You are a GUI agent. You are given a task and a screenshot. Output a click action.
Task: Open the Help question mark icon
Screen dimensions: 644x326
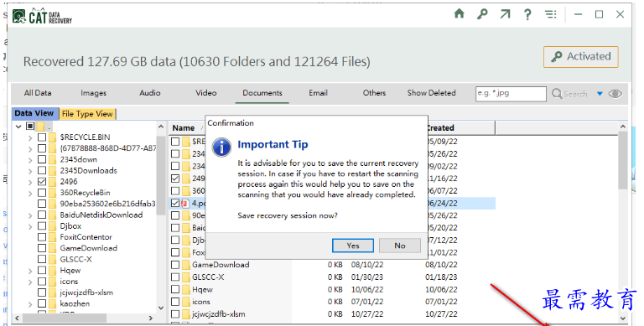point(527,15)
